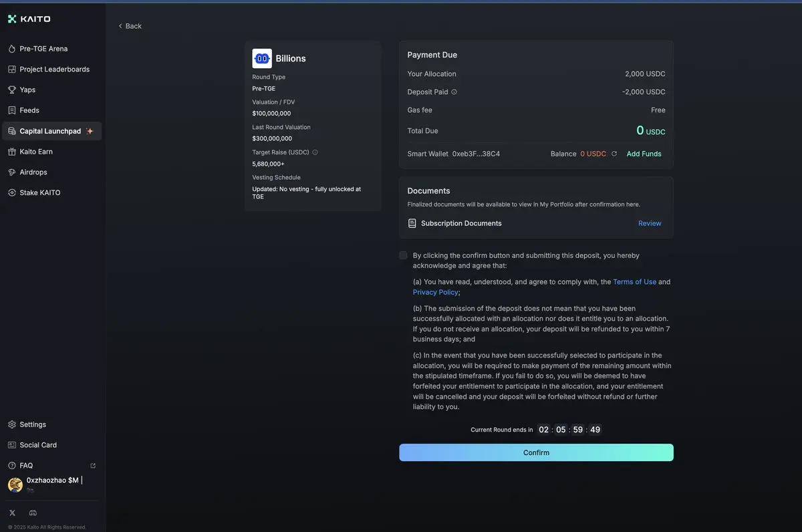Click the Total Due 0 USDC amount
The height and width of the screenshot is (532, 802).
(650, 131)
